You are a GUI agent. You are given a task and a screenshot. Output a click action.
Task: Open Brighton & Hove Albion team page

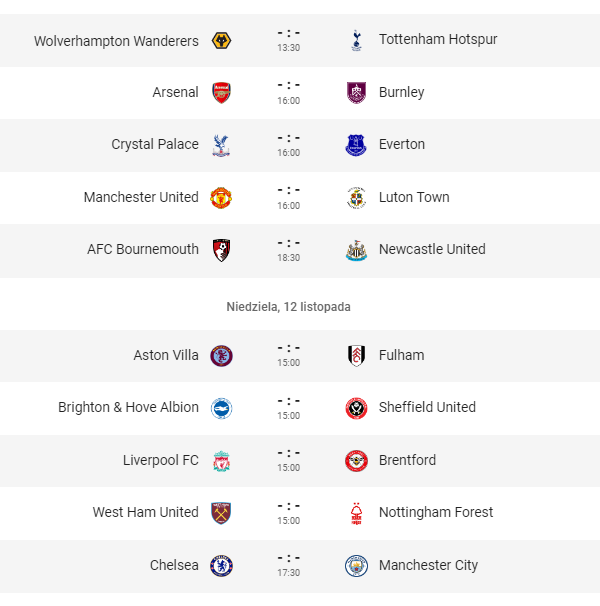(x=128, y=407)
